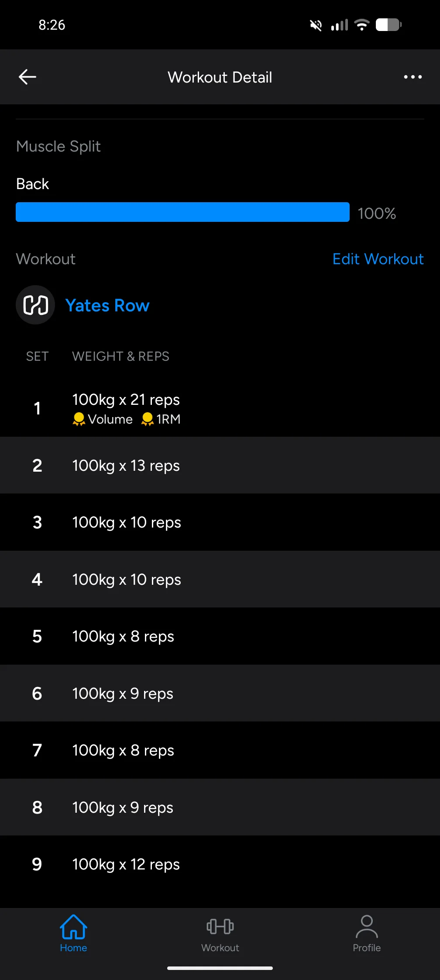Tap the cellular signal strength icon
Screen dimensions: 440x980
coord(340,25)
